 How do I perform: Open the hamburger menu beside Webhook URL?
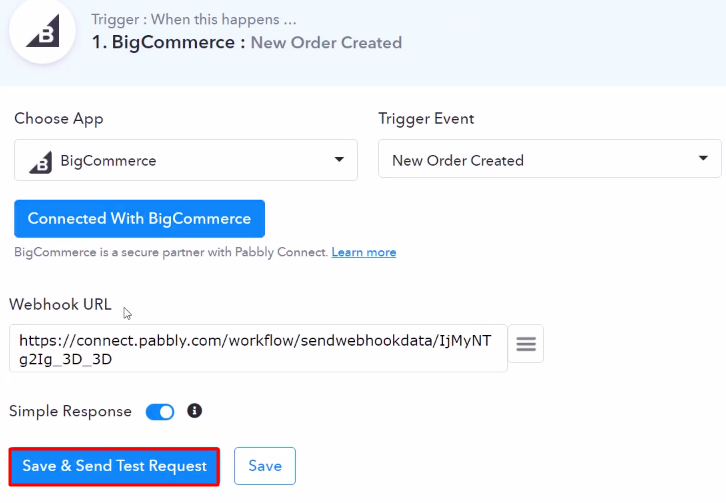[x=526, y=346]
